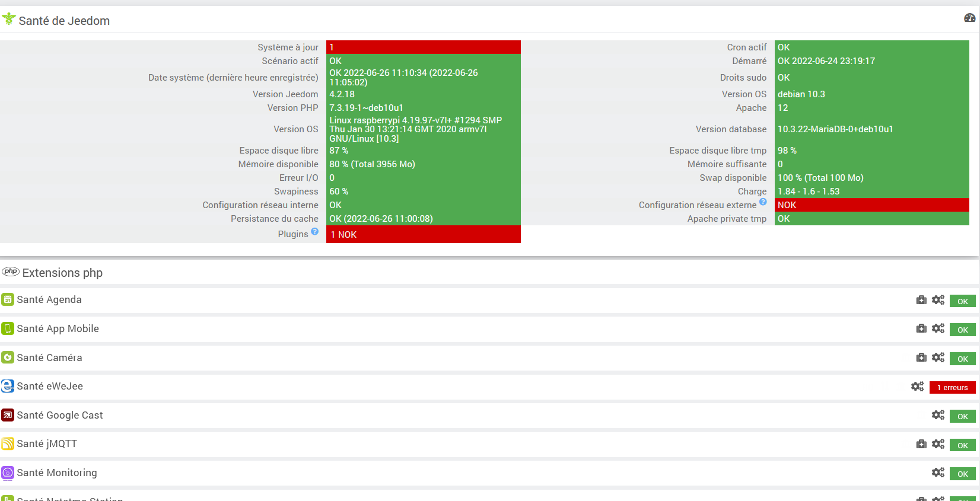
Task: Click the Démarré value 'OK 2022-06-24 23:19:17'
Action: 826,60
